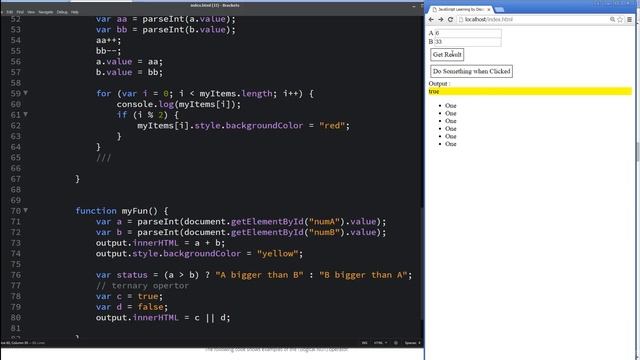Select the JavaScript Learning tab
This screenshot has width=640, height=360.
(x=461, y=9)
